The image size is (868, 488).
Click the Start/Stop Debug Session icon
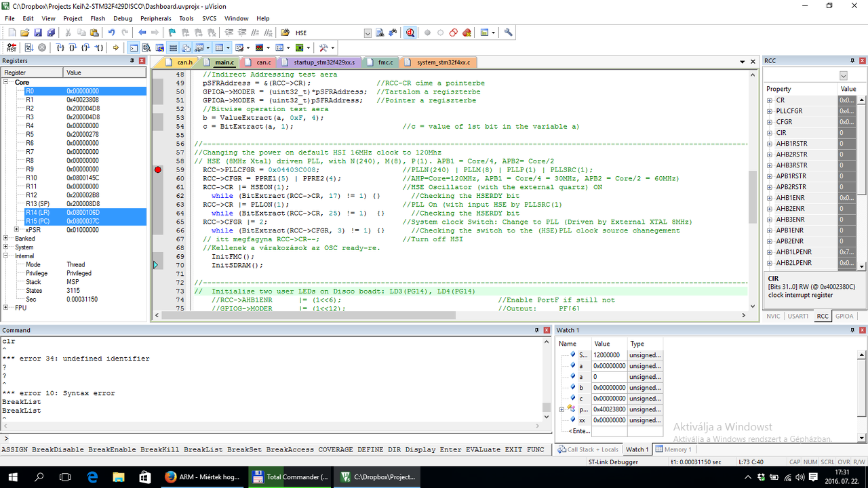click(x=410, y=33)
